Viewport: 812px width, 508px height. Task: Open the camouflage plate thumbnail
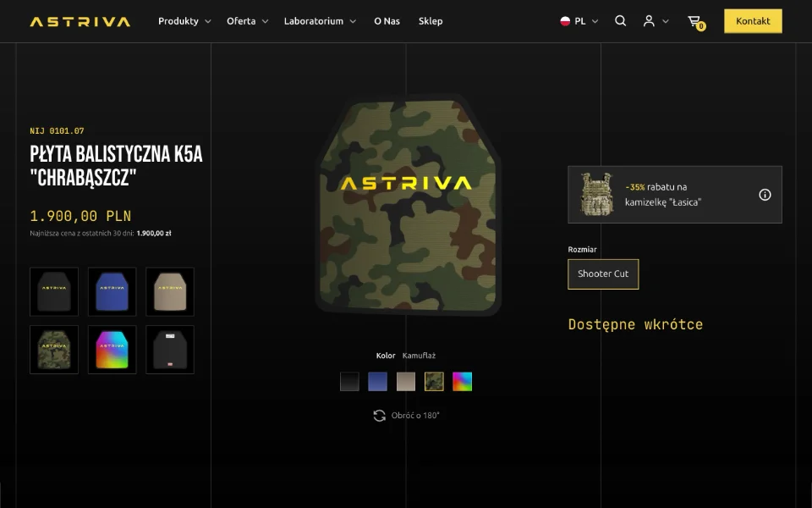54,350
